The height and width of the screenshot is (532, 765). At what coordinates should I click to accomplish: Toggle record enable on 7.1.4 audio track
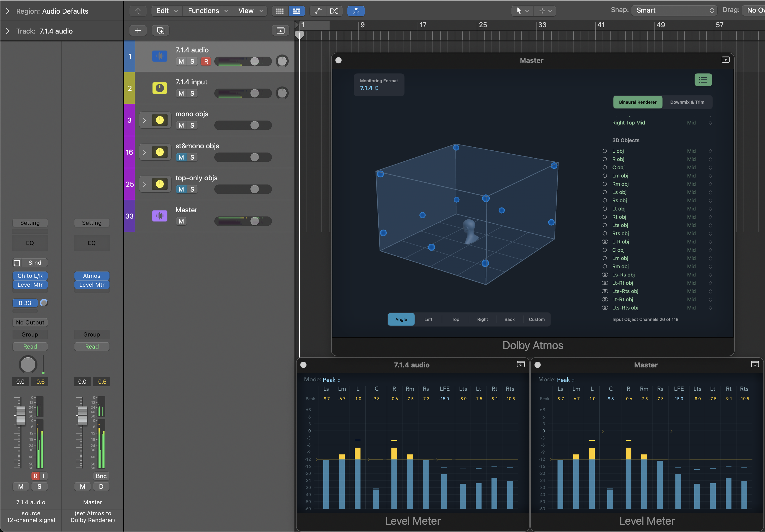(x=206, y=61)
